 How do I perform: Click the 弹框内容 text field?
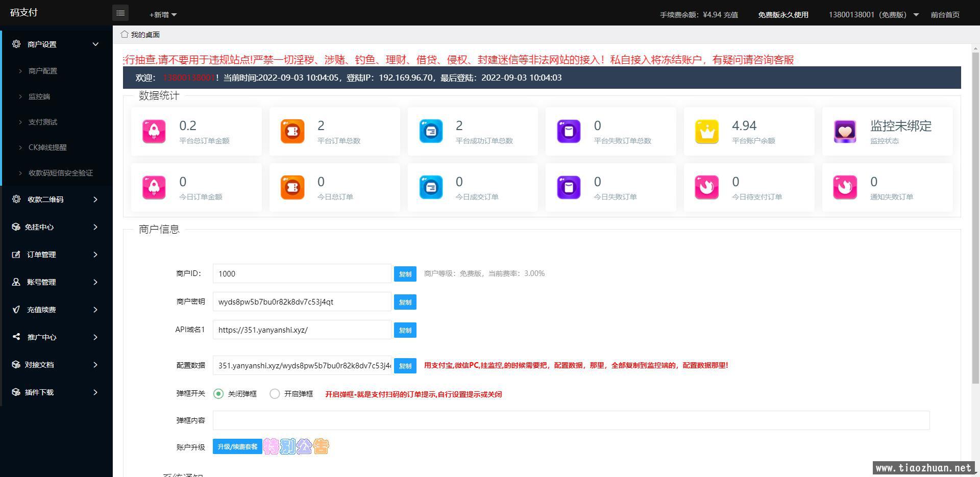tap(571, 420)
